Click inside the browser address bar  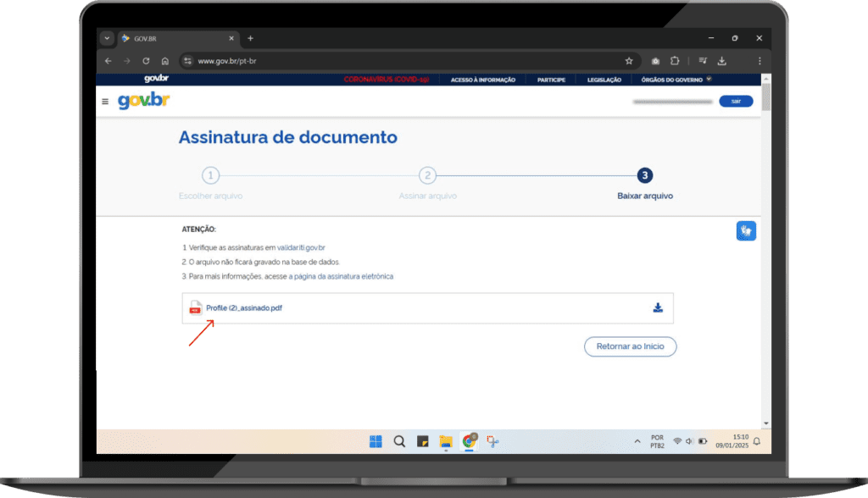[x=339, y=61]
